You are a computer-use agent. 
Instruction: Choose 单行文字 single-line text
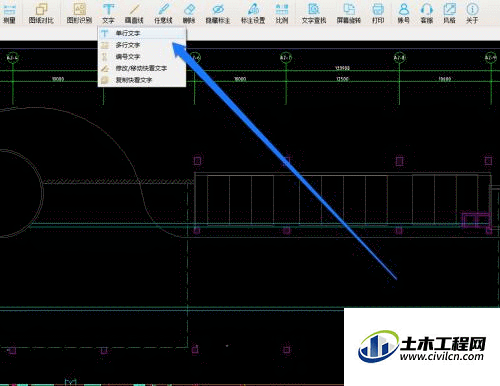click(142, 33)
